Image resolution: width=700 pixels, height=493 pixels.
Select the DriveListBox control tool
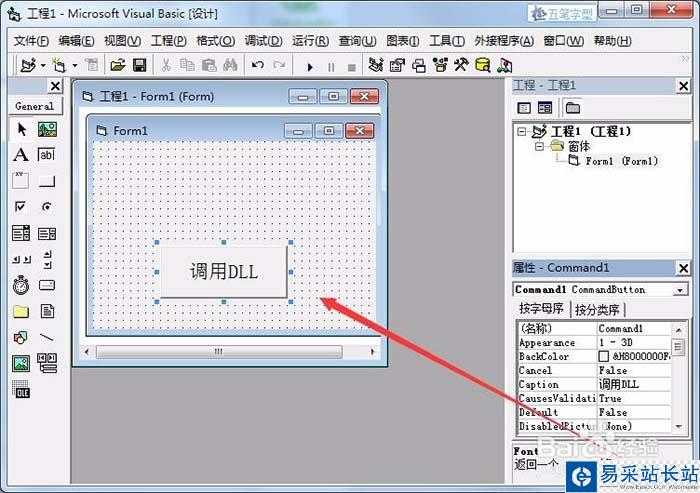click(x=47, y=285)
